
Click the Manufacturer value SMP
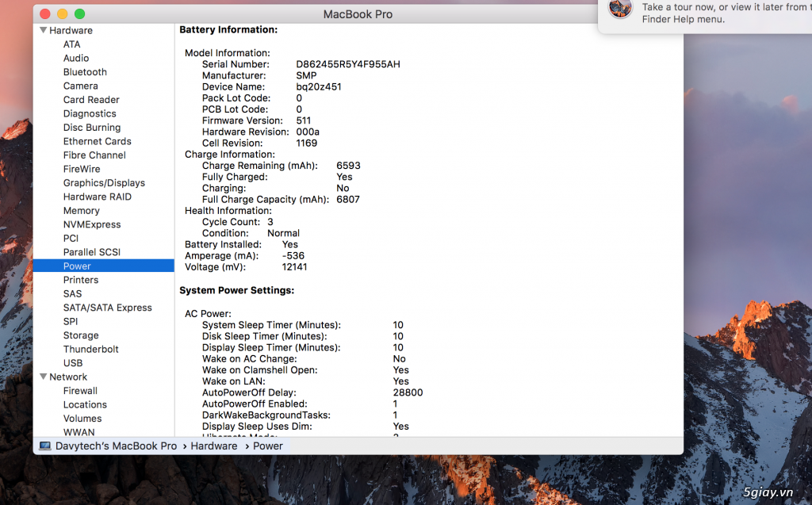point(306,75)
